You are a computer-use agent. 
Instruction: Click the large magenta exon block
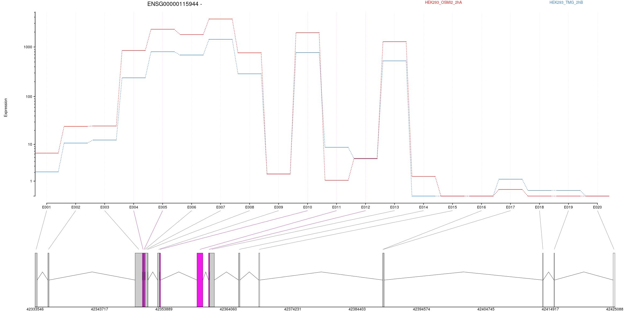click(200, 280)
